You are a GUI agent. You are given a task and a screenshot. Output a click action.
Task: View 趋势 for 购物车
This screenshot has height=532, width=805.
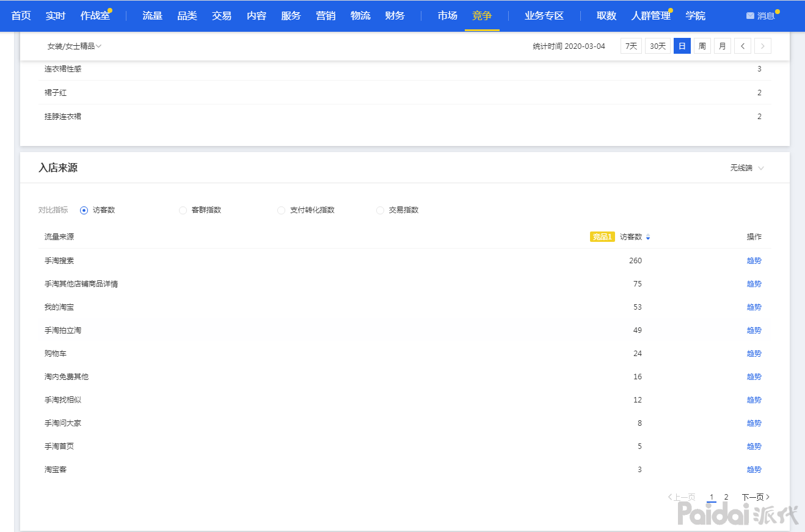pos(754,354)
